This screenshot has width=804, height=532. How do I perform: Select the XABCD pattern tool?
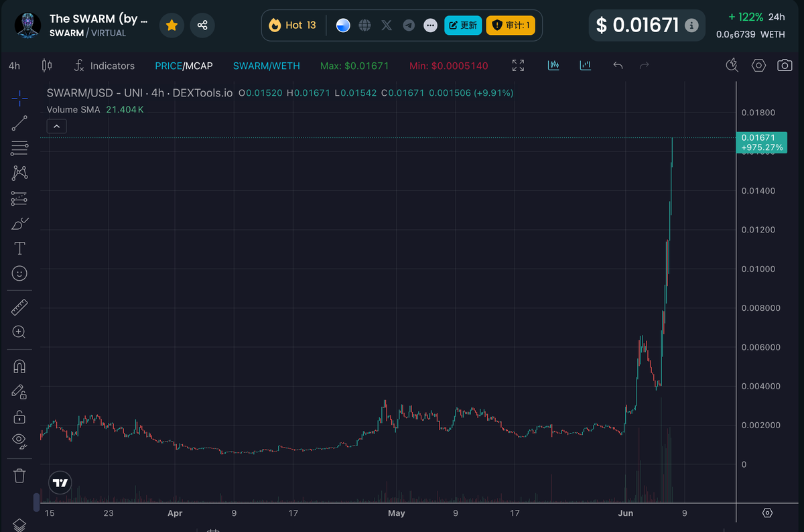(20, 173)
